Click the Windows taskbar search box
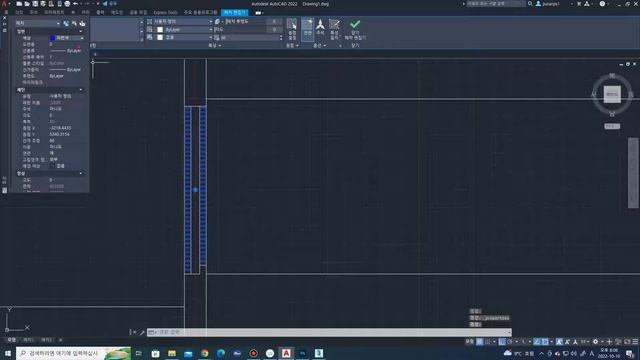Screen dimensions: 640x360 coord(73,353)
